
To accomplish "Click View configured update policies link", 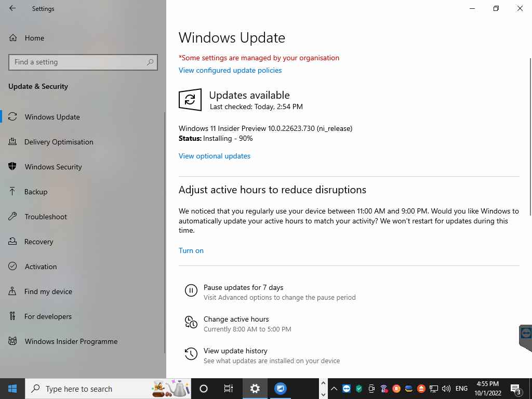I will pos(230,70).
